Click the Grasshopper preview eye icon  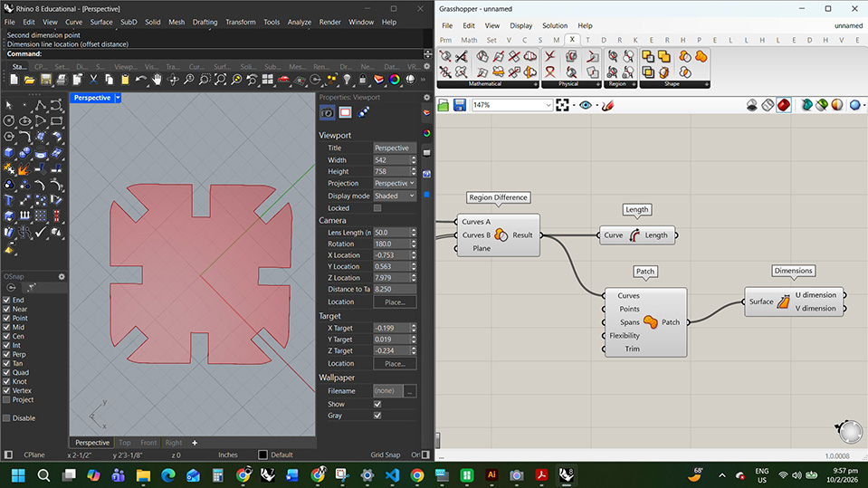point(586,106)
